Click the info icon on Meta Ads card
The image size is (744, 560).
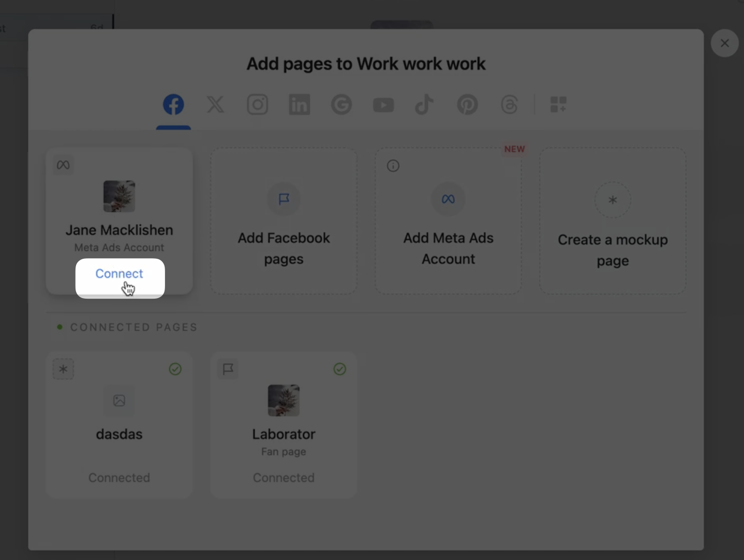coord(393,166)
